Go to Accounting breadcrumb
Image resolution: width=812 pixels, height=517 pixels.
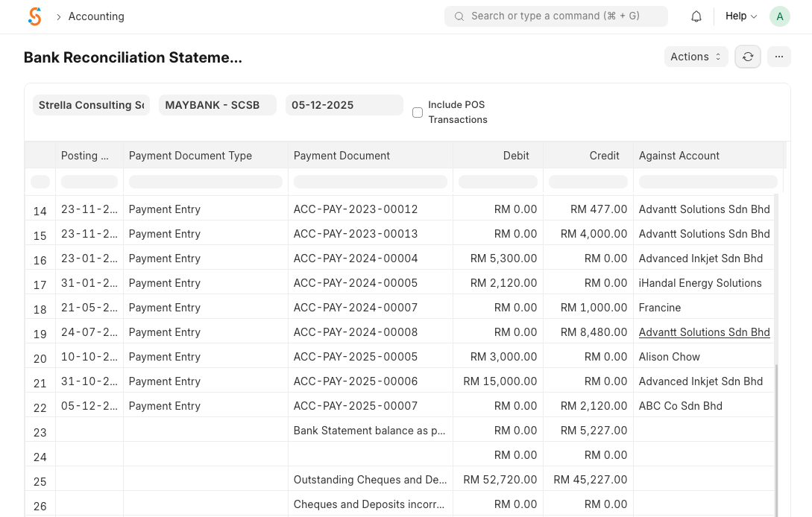click(x=96, y=16)
